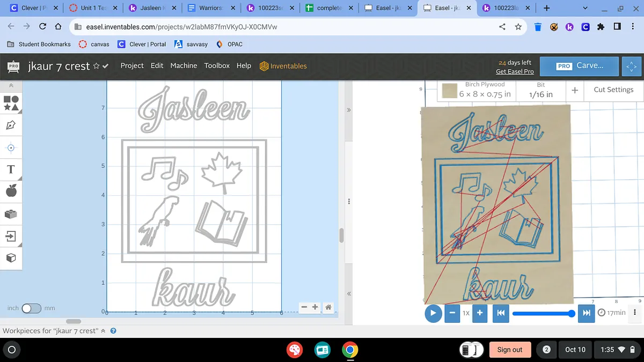Select the Jasleen text in design canvas
The height and width of the screenshot is (362, 644).
point(194,110)
